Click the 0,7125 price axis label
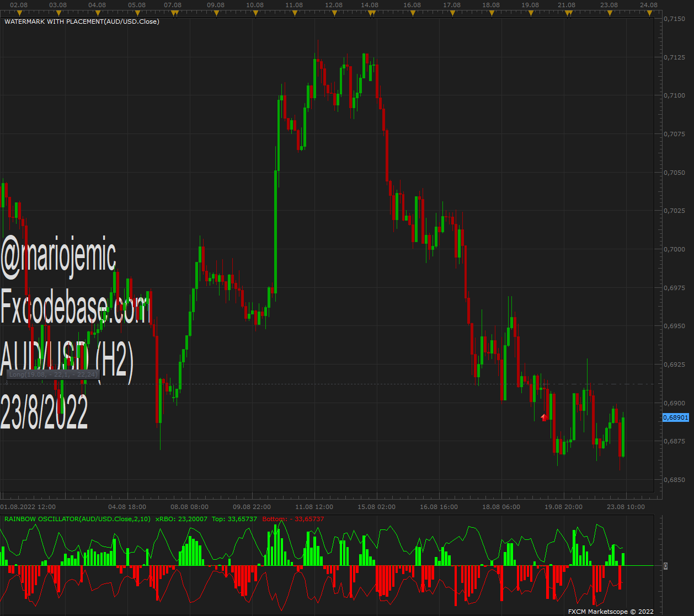 674,57
